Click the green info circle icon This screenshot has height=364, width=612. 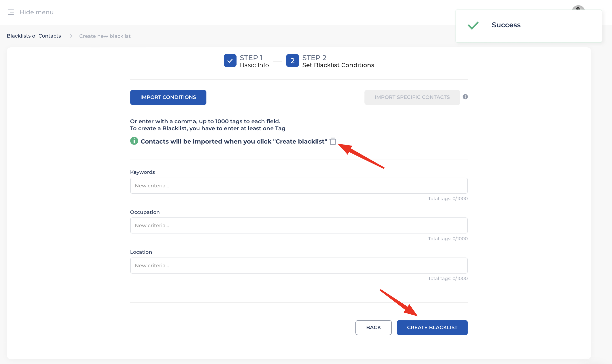[134, 141]
